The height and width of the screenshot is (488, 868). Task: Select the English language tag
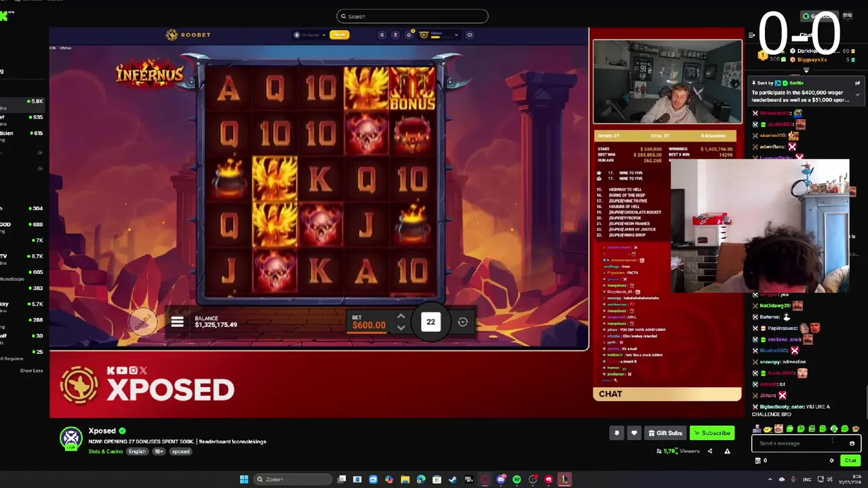point(138,451)
